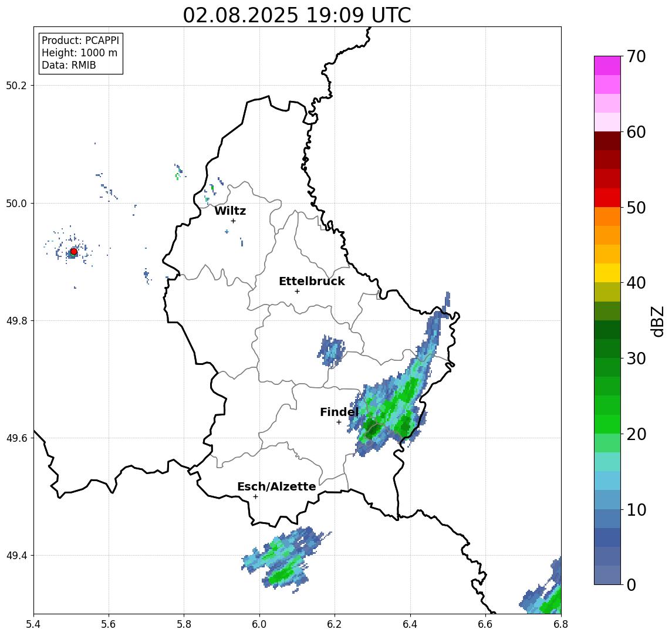Click the olive colorbar swatch below 40
Screen dimensions: 672x636
pos(607,292)
